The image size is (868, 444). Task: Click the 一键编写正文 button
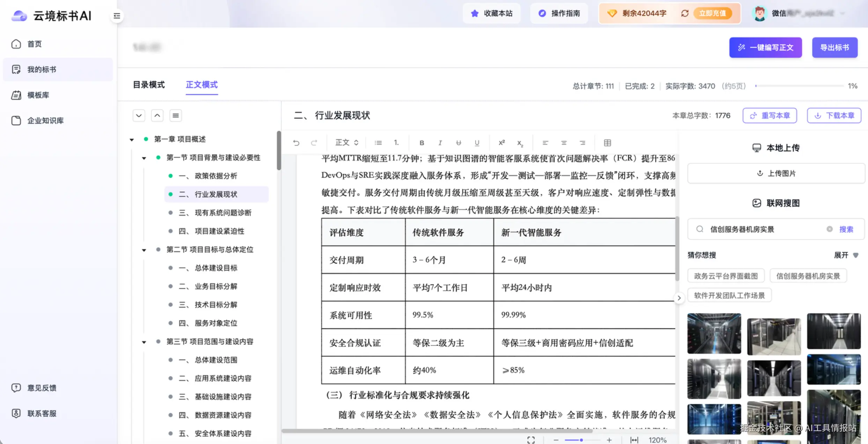(765, 47)
